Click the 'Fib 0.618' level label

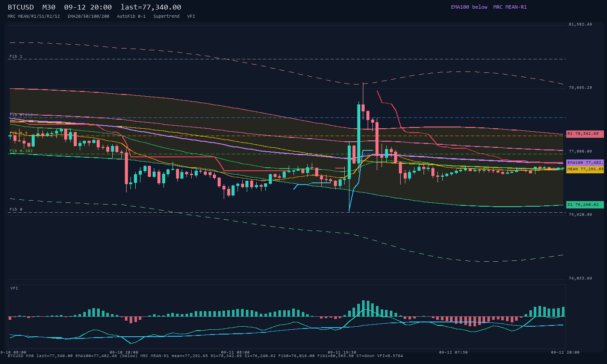point(21,115)
